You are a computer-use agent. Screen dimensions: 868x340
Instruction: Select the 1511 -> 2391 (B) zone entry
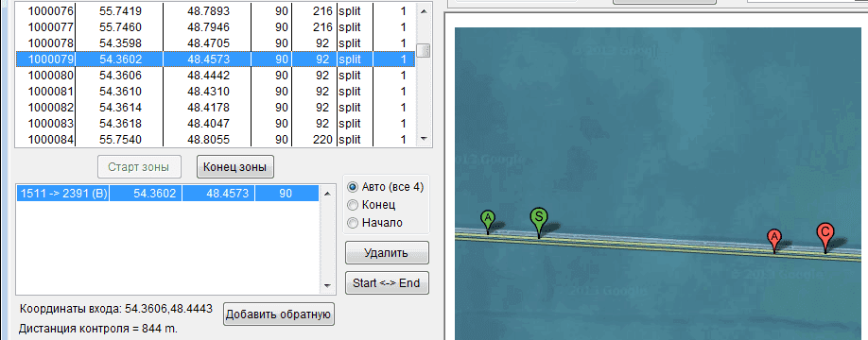click(167, 193)
